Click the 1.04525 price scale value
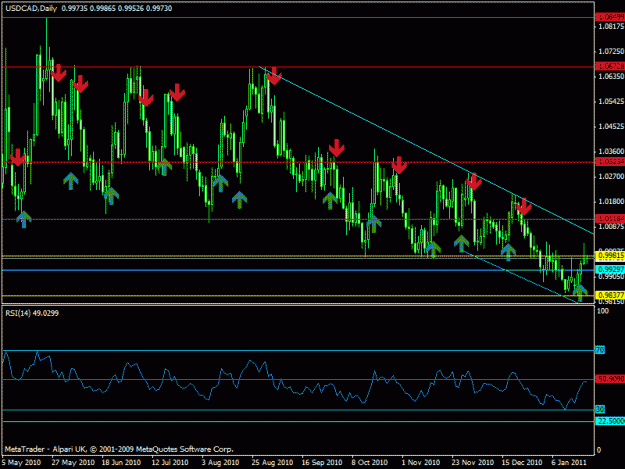625x469 pixels. tap(611, 127)
